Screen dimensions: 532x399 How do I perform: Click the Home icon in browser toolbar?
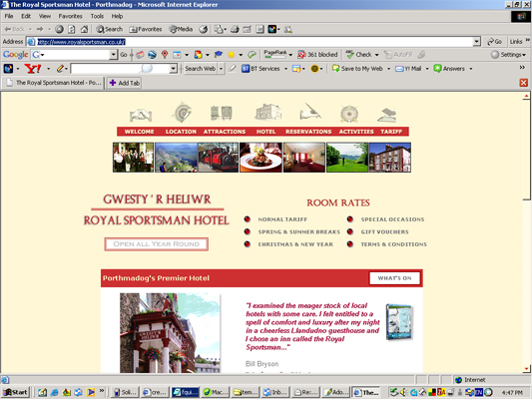84,30
